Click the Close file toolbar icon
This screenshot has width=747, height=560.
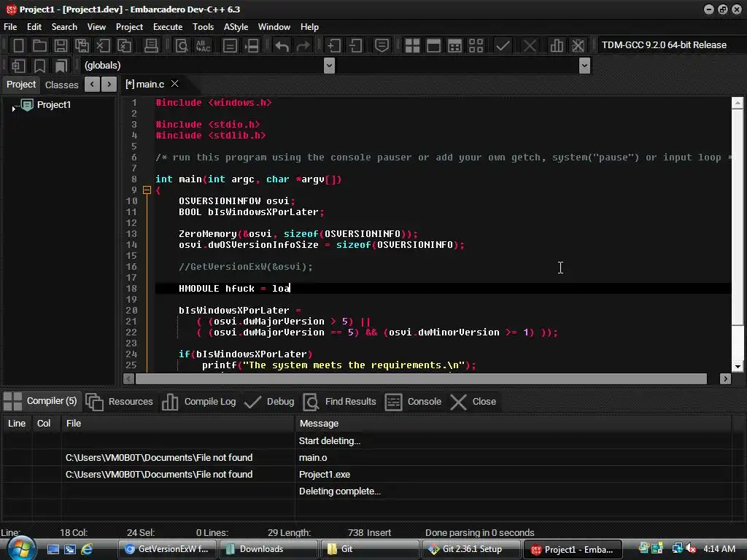(x=103, y=46)
